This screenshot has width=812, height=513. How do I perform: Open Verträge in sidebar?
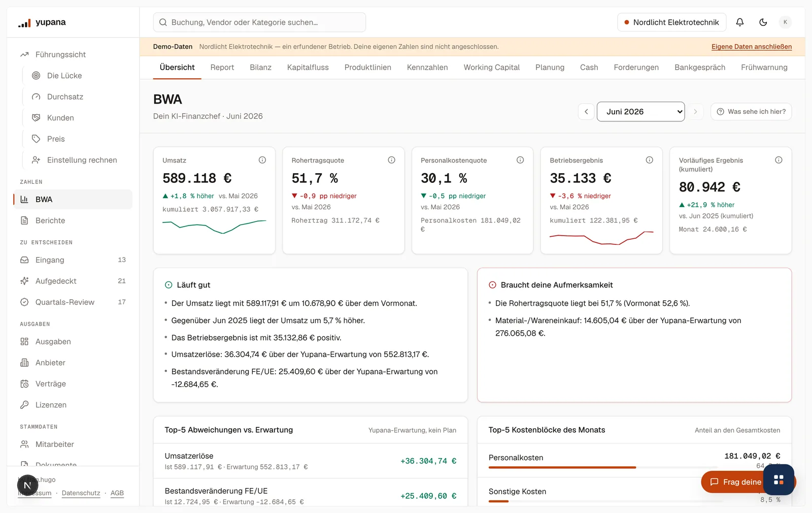(73, 384)
